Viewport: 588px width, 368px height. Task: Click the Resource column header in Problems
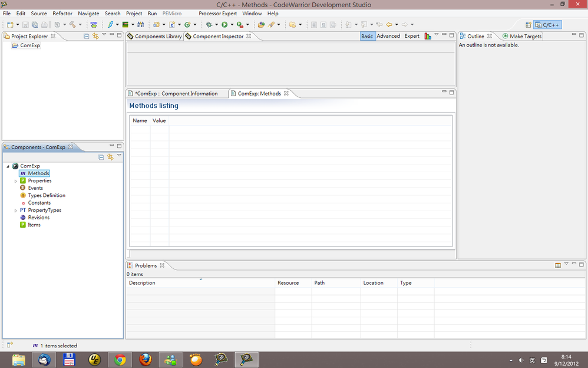(x=293, y=282)
